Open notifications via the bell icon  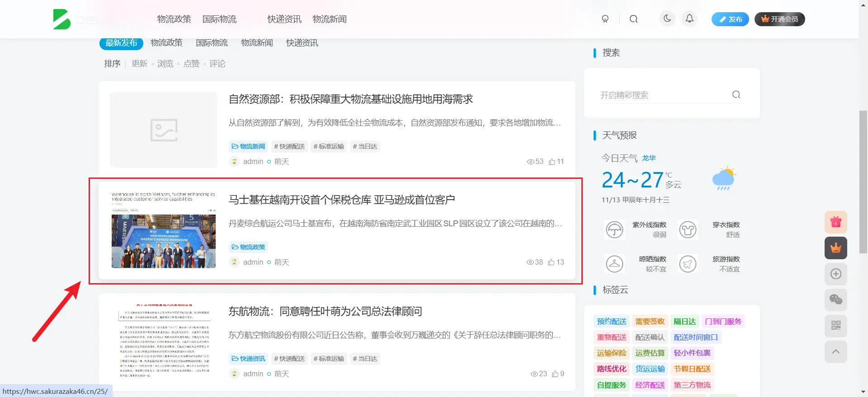click(689, 19)
